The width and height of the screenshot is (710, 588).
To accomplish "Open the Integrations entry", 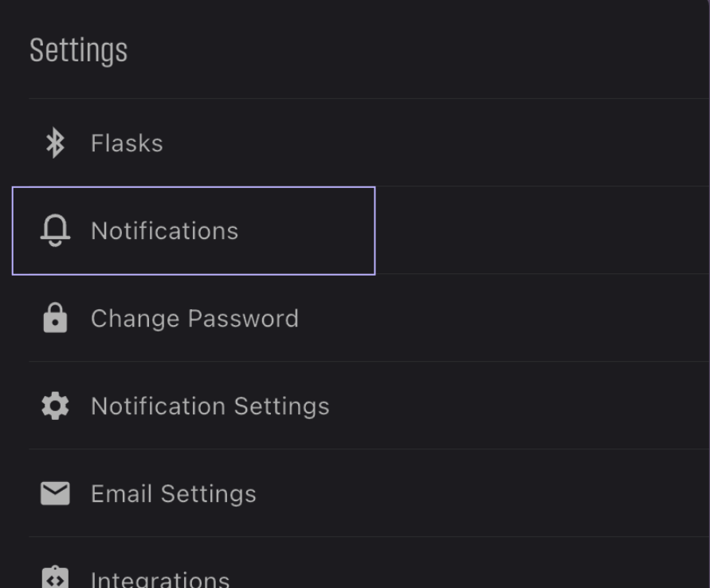I will pos(160,579).
